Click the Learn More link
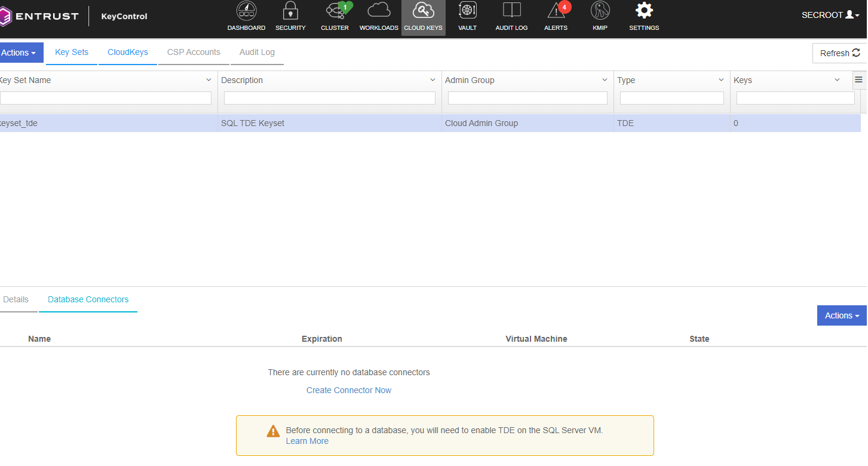The image size is (868, 466). (307, 441)
